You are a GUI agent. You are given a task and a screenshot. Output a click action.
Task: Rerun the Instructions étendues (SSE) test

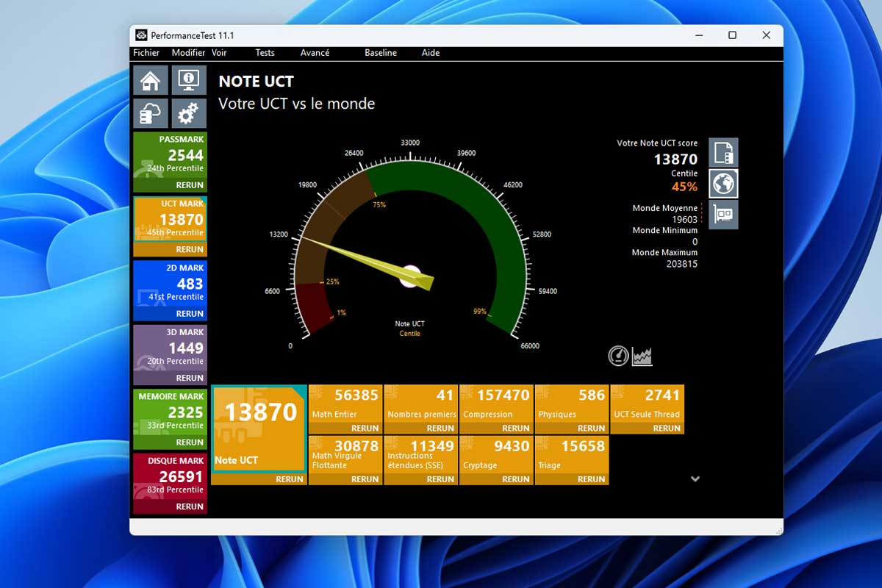coord(440,479)
